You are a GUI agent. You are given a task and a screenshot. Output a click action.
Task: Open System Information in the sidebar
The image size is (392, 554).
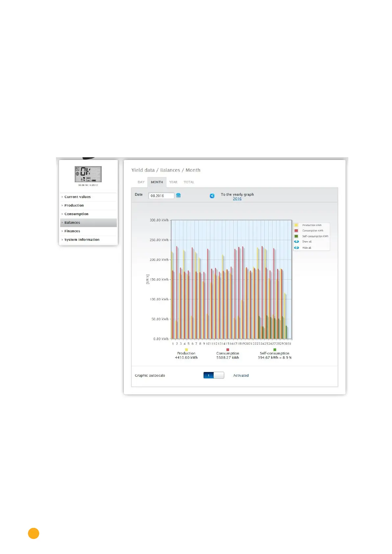coord(82,239)
